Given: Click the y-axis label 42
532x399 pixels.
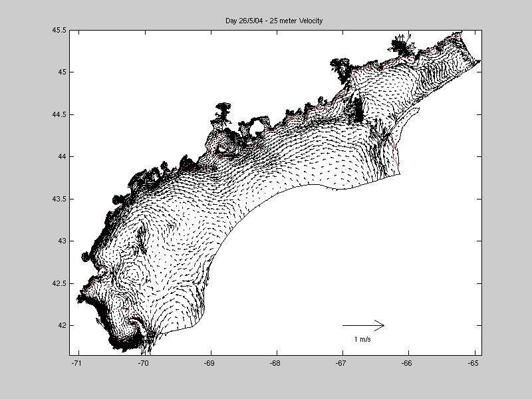Looking at the screenshot, I should pos(62,326).
